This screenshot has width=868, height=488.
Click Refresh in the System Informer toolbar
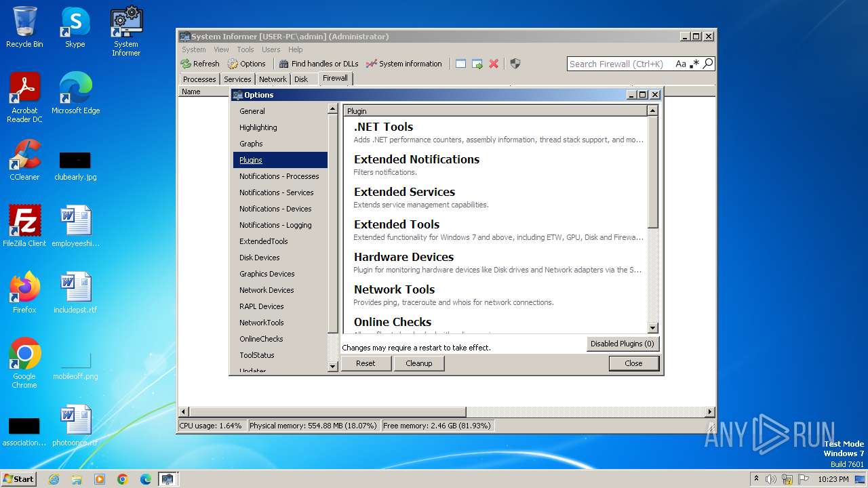200,64
